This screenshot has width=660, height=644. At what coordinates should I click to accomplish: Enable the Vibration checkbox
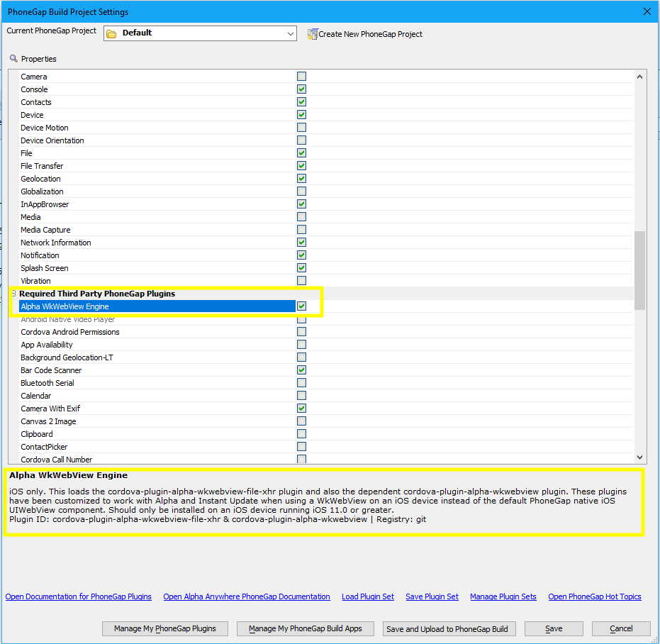[301, 280]
